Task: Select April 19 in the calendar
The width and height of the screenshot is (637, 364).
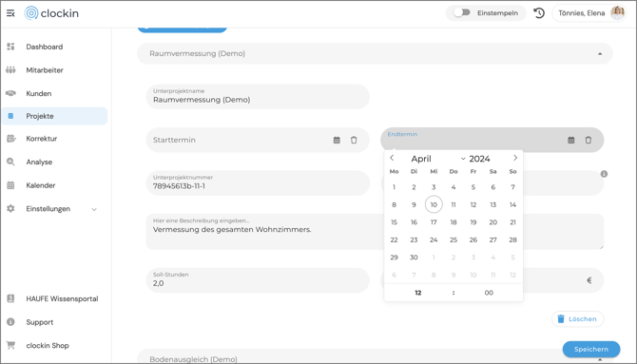Action: pyautogui.click(x=473, y=222)
